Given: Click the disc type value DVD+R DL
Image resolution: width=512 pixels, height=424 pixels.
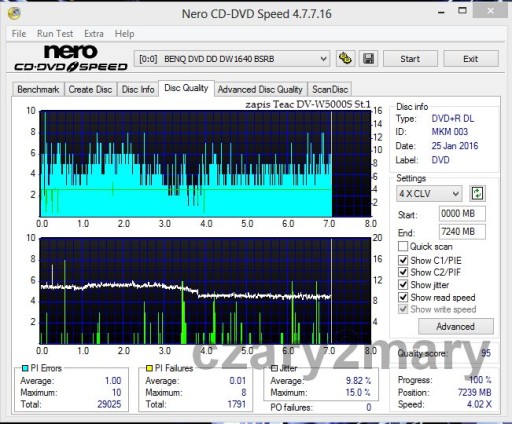Looking at the screenshot, I should [x=453, y=118].
